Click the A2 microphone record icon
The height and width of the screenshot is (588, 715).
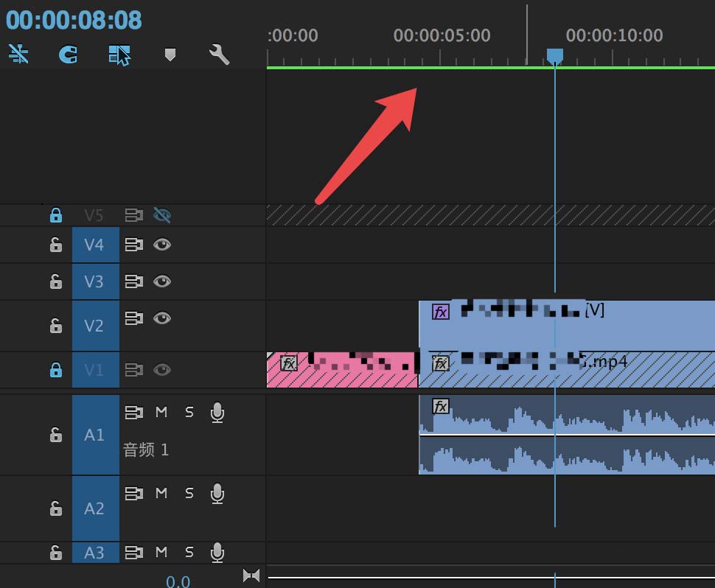[217, 494]
